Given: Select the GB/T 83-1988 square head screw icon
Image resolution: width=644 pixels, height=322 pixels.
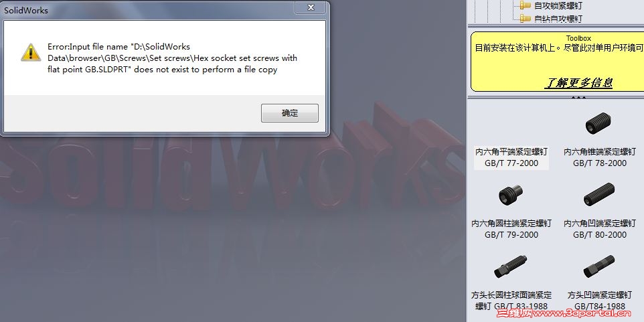Looking at the screenshot, I should coord(511,266).
